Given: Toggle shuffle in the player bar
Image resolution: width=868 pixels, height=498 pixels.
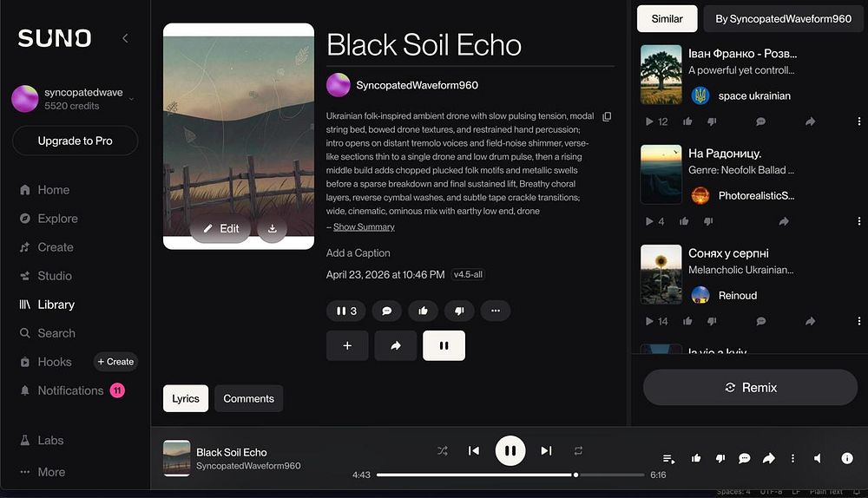Looking at the screenshot, I should click(x=443, y=451).
